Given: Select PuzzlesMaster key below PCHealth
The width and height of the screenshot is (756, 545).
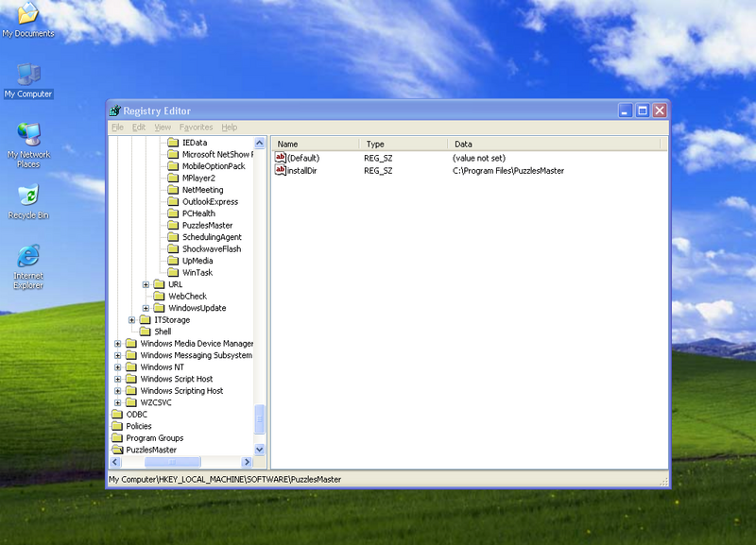Looking at the screenshot, I should tap(207, 225).
